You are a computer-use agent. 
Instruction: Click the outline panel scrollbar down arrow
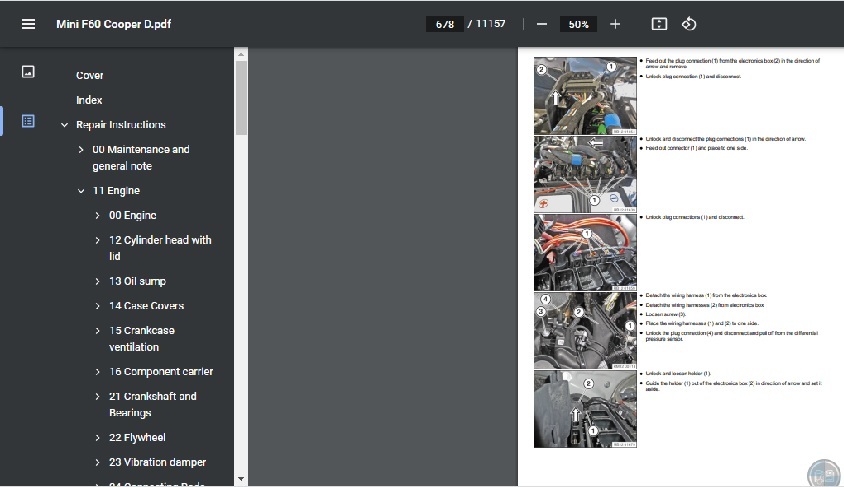(x=241, y=479)
